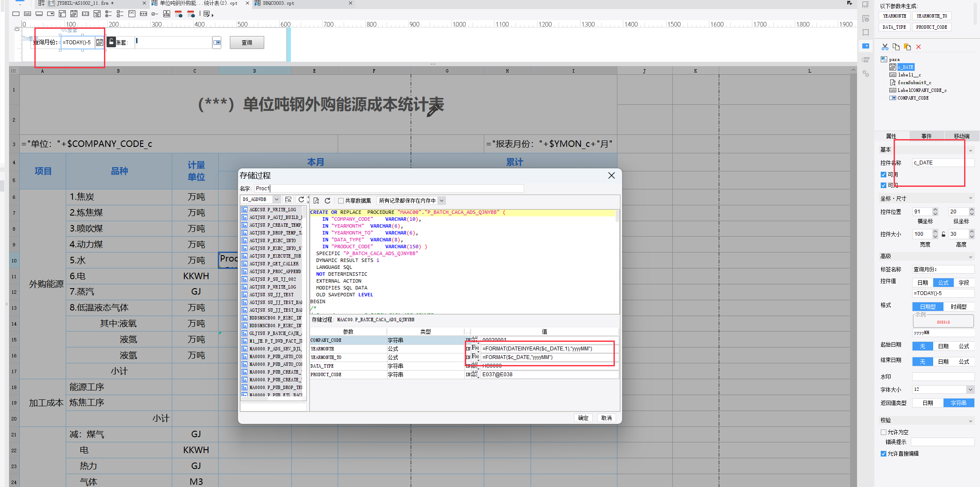Screen dimensions: 980x487
Task: Select the number widget 123 icon
Action: 85,14
